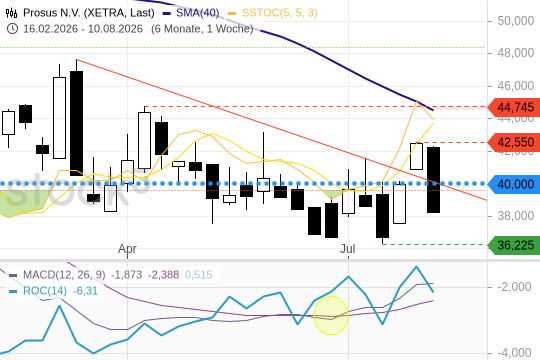Select the blue 40,000 price tag
This screenshot has height=360, width=540.
click(x=514, y=184)
